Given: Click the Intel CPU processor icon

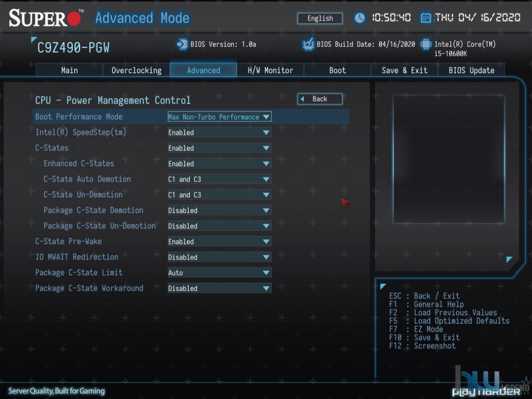Looking at the screenshot, I should coord(426,44).
